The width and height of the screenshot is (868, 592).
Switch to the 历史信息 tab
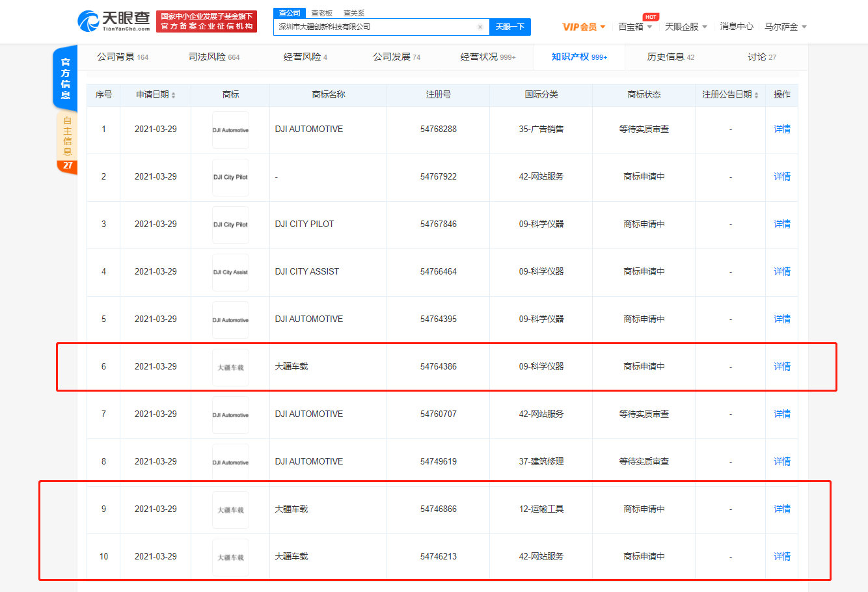pos(670,57)
